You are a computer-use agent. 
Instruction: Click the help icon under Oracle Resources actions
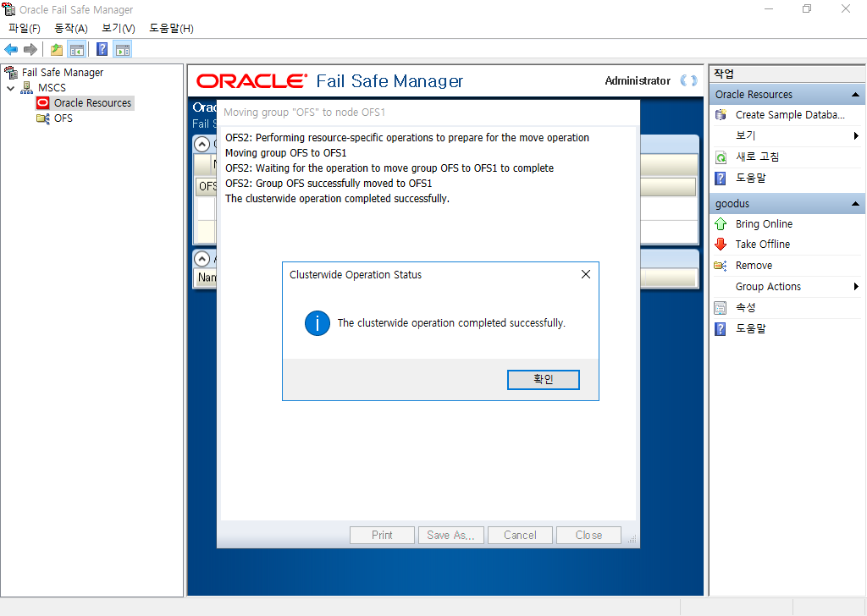tap(721, 179)
